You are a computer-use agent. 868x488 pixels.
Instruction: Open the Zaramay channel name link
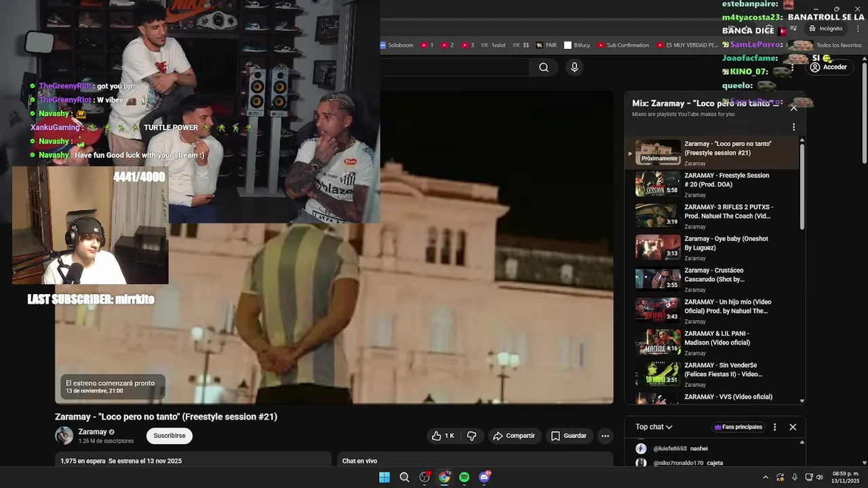(x=92, y=432)
